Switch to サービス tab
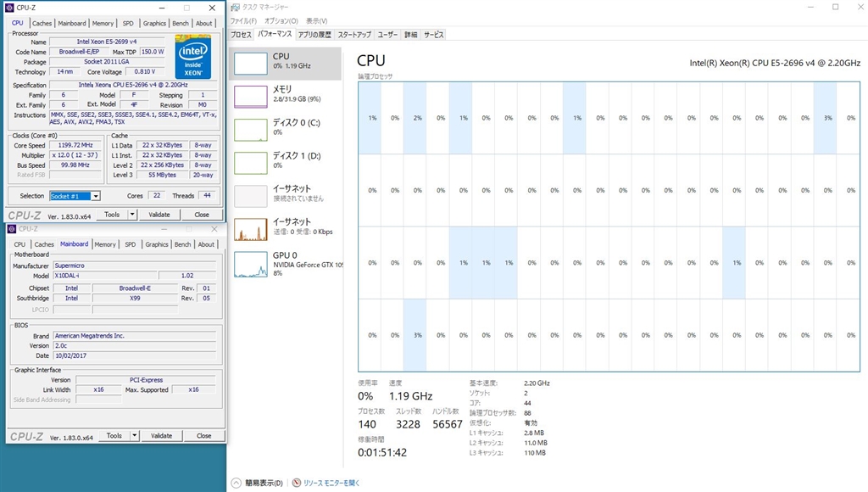The height and width of the screenshot is (492, 868). click(434, 34)
